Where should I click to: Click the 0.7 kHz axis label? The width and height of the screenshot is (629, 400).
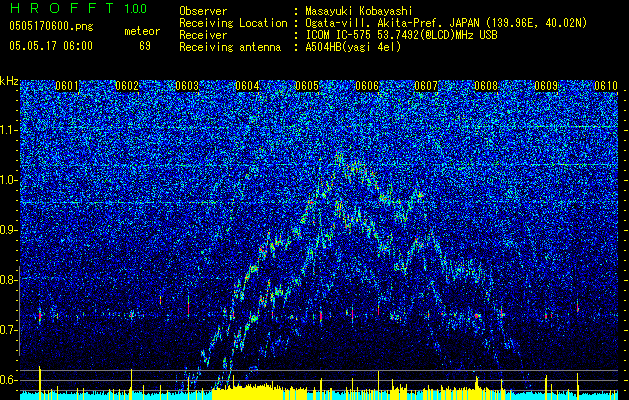(x=8, y=330)
